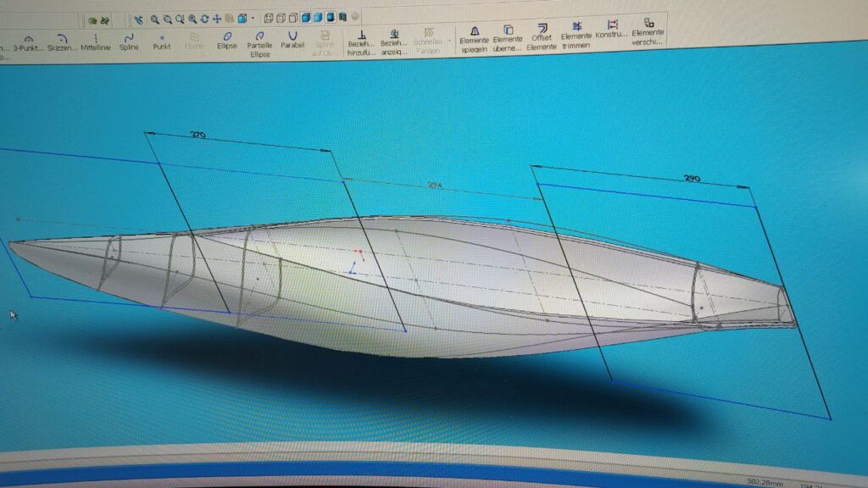Select the Punkt point tool
Image resolution: width=868 pixels, height=488 pixels.
click(162, 42)
